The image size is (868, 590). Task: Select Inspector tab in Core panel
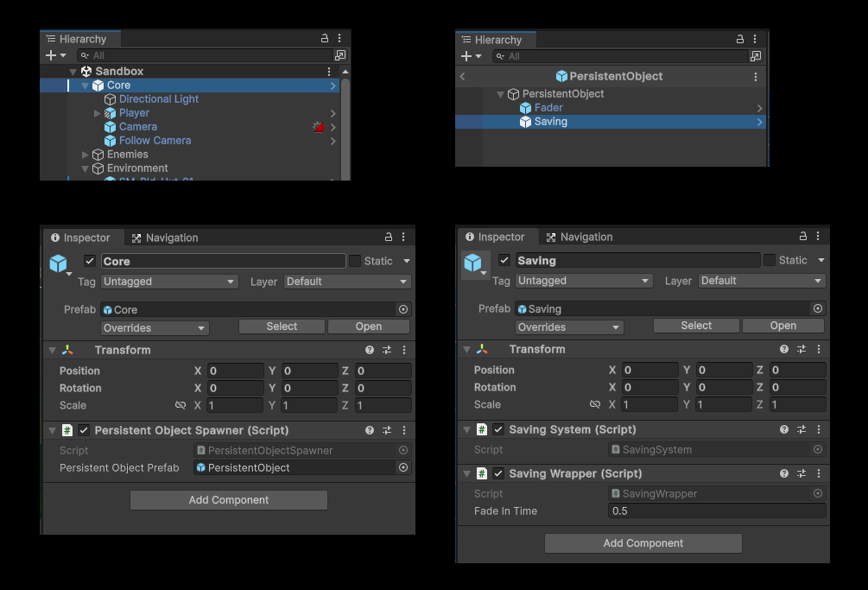pyautogui.click(x=81, y=238)
